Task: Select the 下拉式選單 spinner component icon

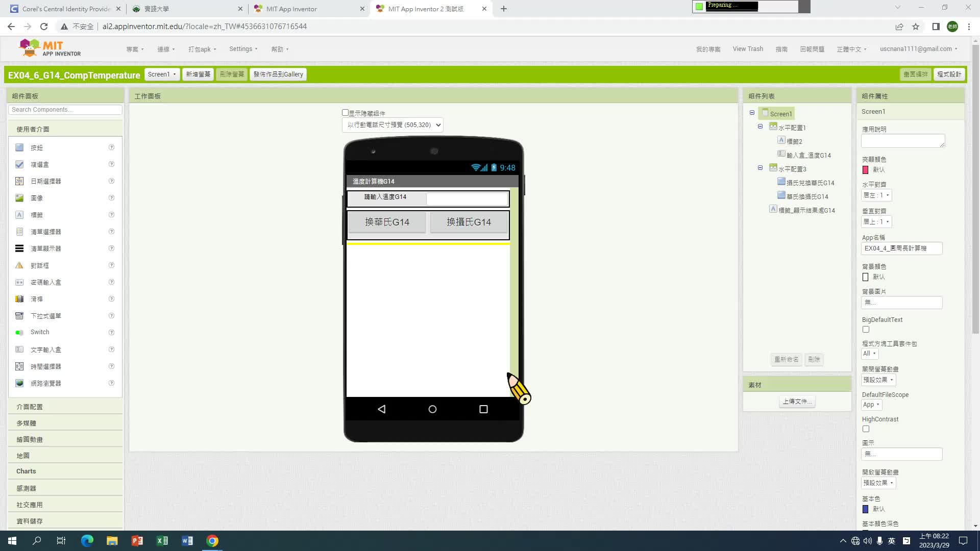Action: [x=19, y=316]
